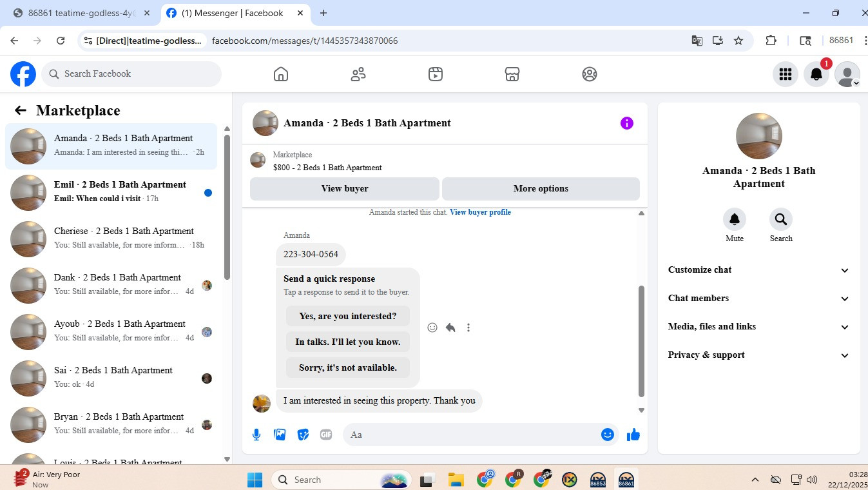Send 'In talks. I'll let you know.' response

point(348,342)
